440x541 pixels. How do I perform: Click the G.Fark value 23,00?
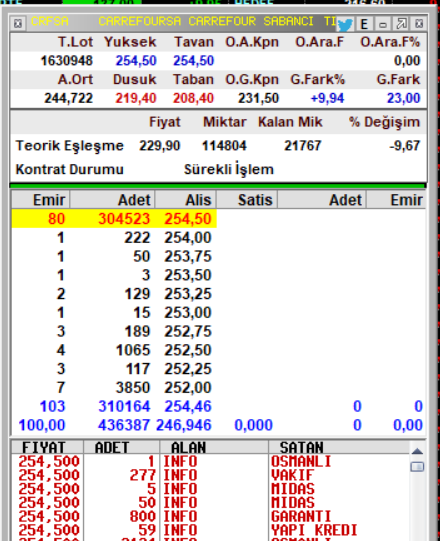click(x=403, y=98)
